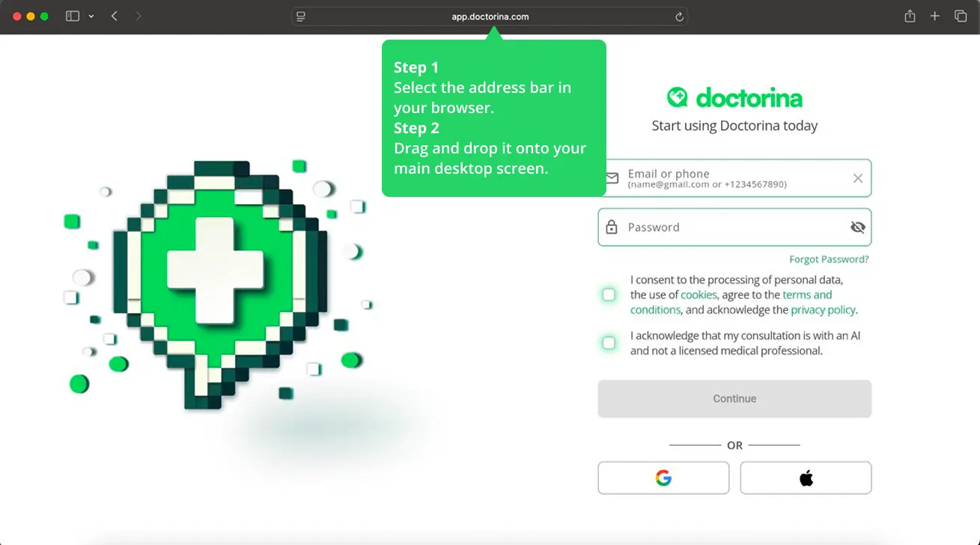Viewport: 980px width, 545px height.
Task: Minimize the window with the yellow button
Action: click(x=31, y=16)
